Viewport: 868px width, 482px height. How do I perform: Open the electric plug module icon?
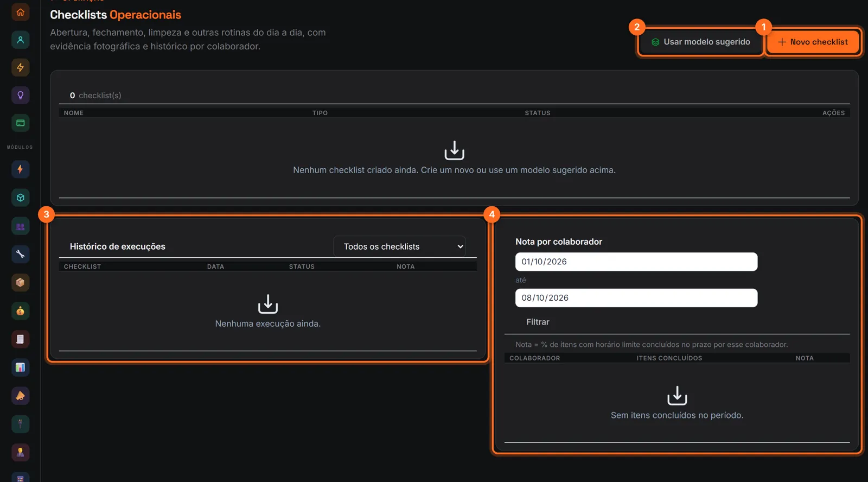click(x=21, y=424)
